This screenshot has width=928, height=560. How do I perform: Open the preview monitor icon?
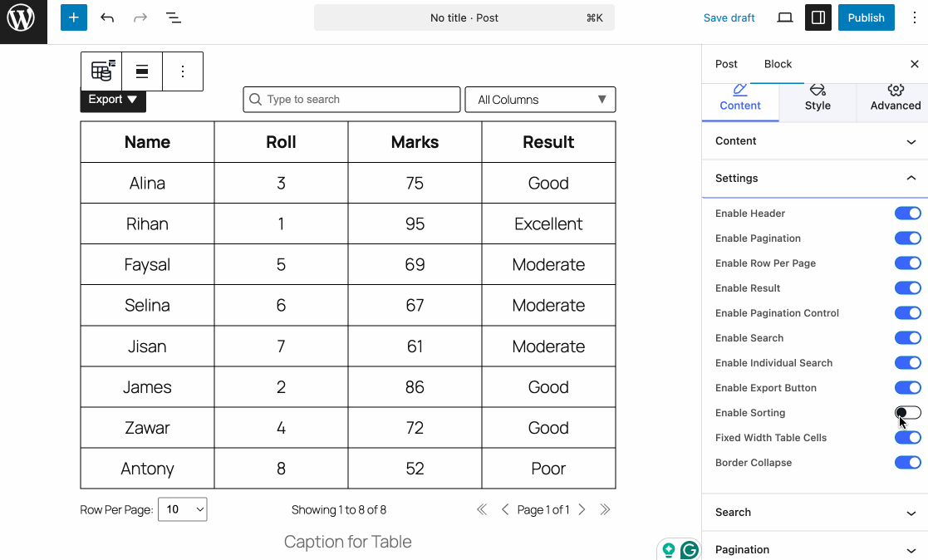click(x=784, y=17)
